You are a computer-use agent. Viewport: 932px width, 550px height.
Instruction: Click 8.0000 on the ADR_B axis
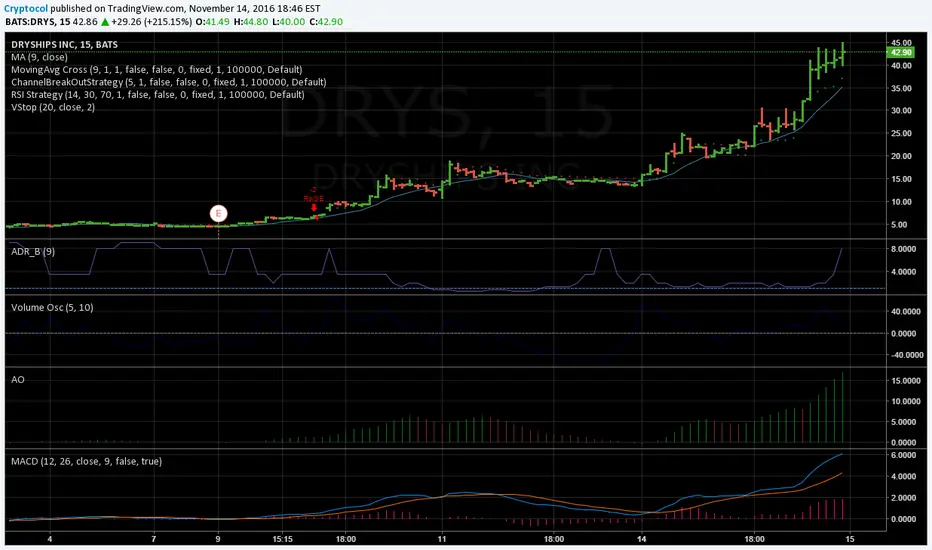click(903, 249)
